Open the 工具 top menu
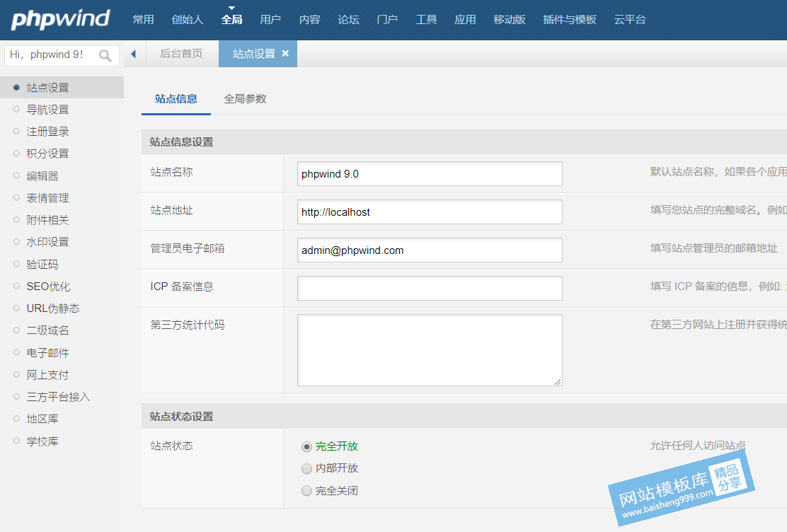This screenshot has height=532, width=787. click(x=427, y=20)
